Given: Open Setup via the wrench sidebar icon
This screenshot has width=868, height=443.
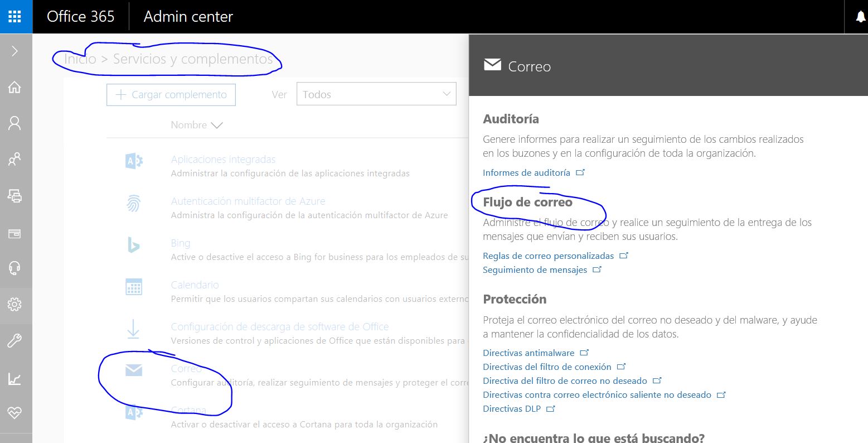Looking at the screenshot, I should click(14, 341).
